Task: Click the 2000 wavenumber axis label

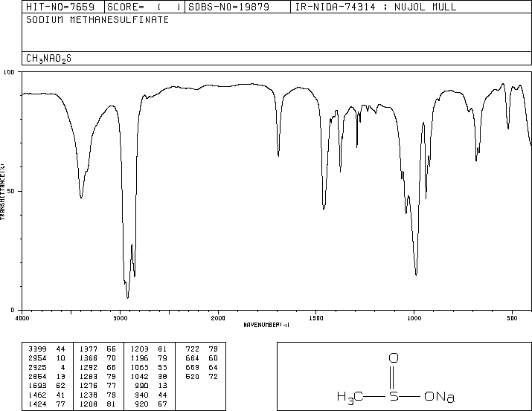Action: [218, 318]
